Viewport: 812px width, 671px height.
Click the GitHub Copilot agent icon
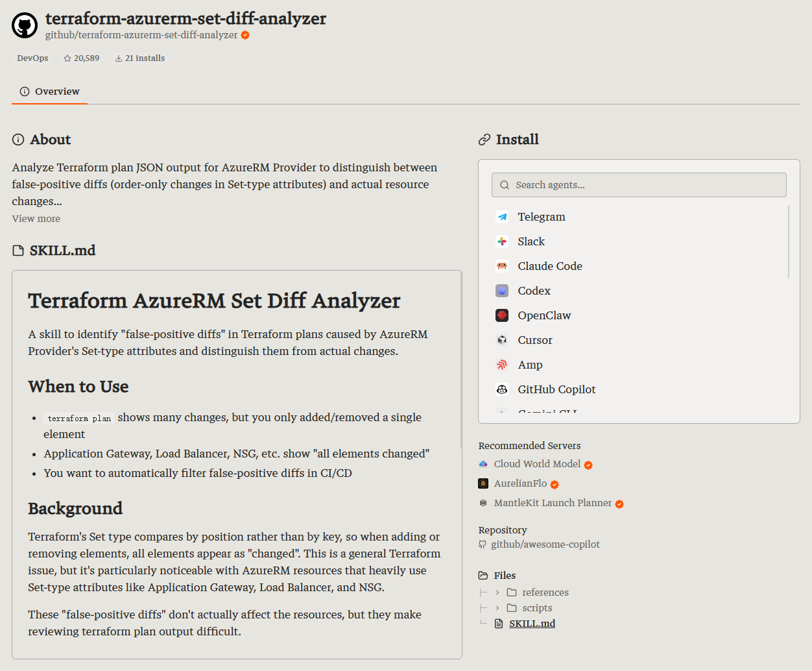coord(502,389)
